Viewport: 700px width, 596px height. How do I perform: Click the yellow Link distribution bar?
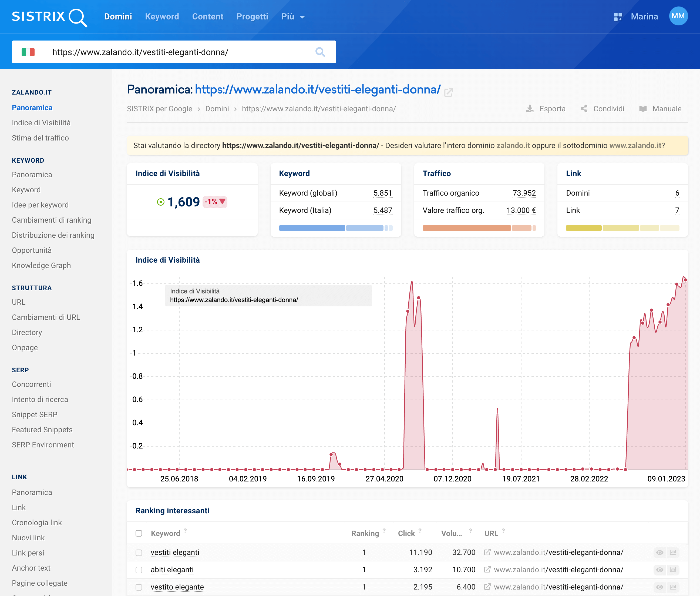622,228
